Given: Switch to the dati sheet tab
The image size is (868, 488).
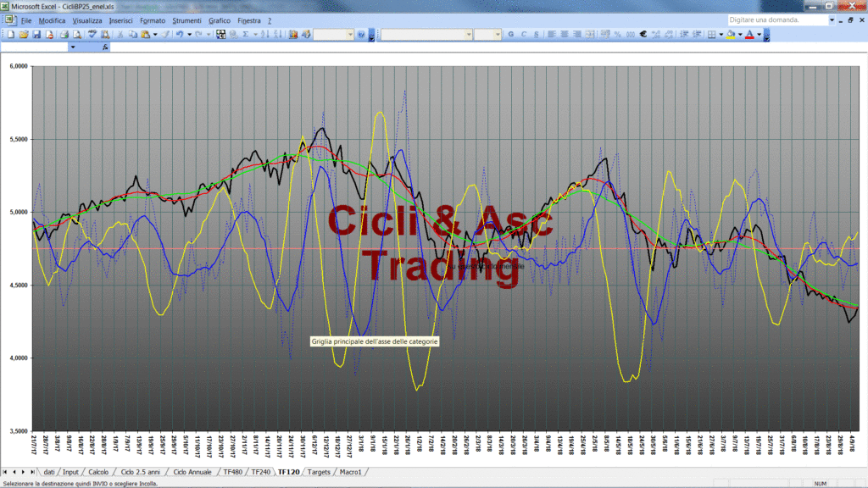Looking at the screenshot, I should (x=48, y=472).
